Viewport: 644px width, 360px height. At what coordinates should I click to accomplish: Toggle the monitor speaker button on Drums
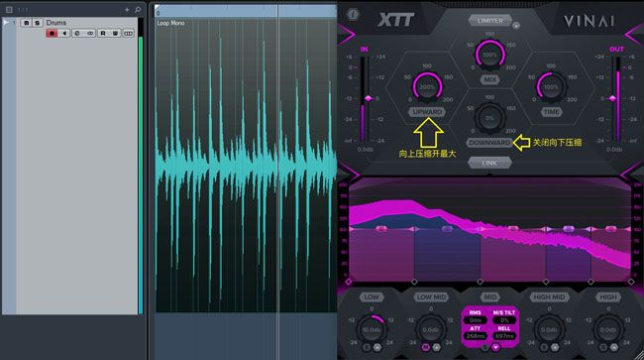click(64, 34)
